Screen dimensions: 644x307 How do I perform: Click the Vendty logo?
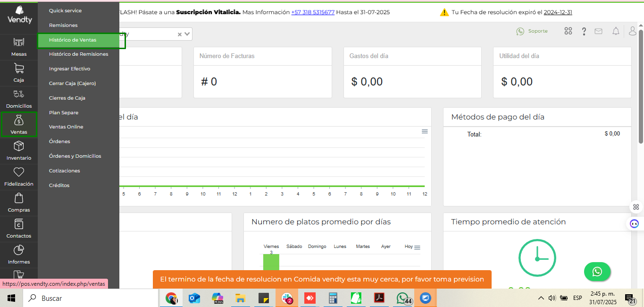tap(19, 15)
